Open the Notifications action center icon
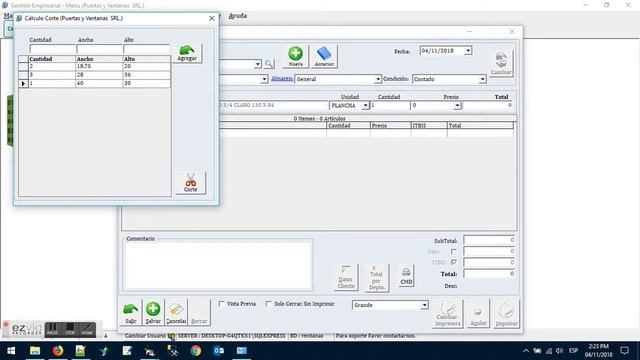The height and width of the screenshot is (360, 640). tap(624, 351)
